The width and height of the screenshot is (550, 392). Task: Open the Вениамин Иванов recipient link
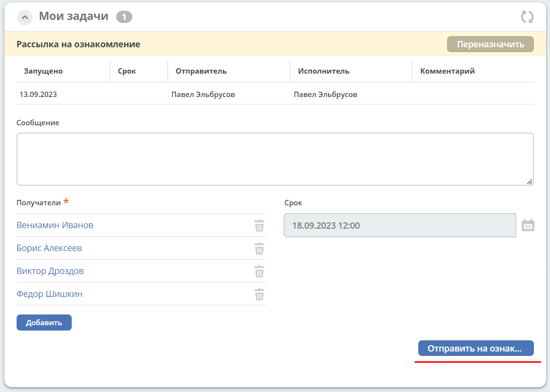(55, 225)
